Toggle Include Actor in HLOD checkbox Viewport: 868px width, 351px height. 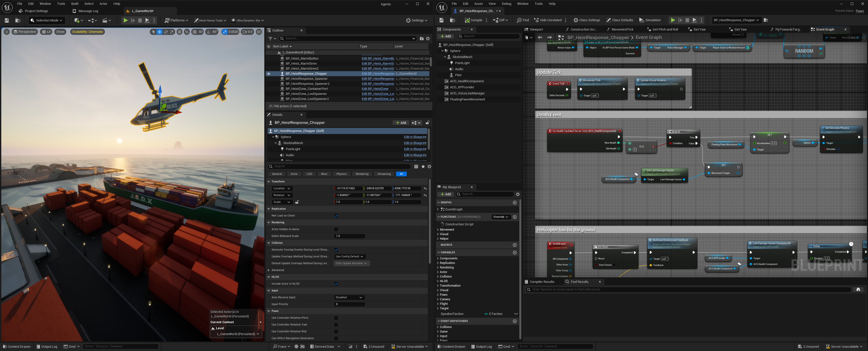point(336,284)
